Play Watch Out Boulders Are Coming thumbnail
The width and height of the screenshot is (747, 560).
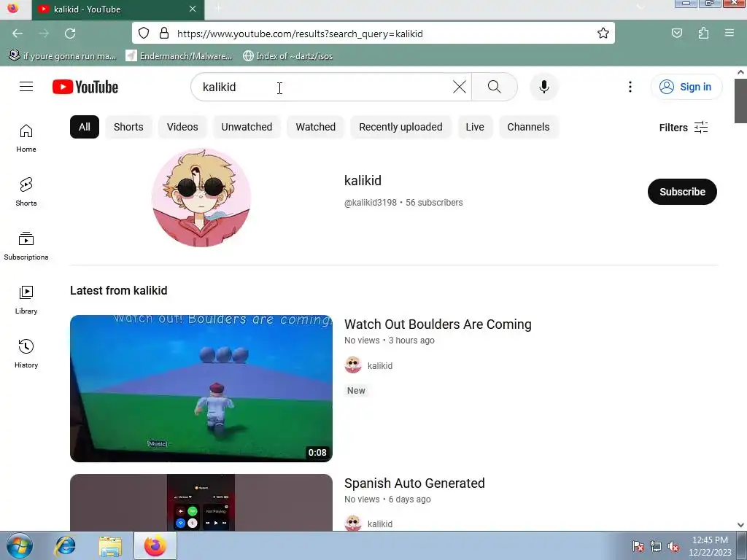click(x=201, y=388)
